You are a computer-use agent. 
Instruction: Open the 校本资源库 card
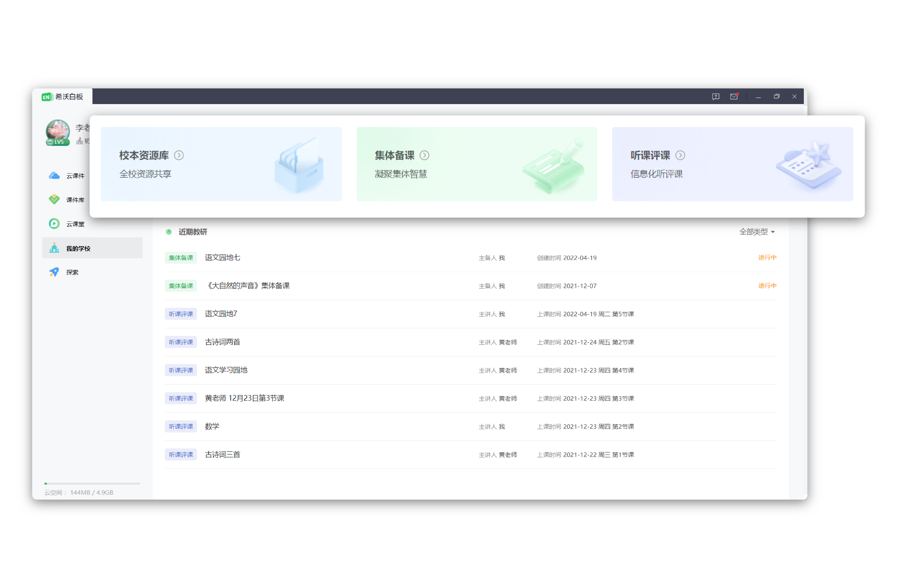[221, 164]
